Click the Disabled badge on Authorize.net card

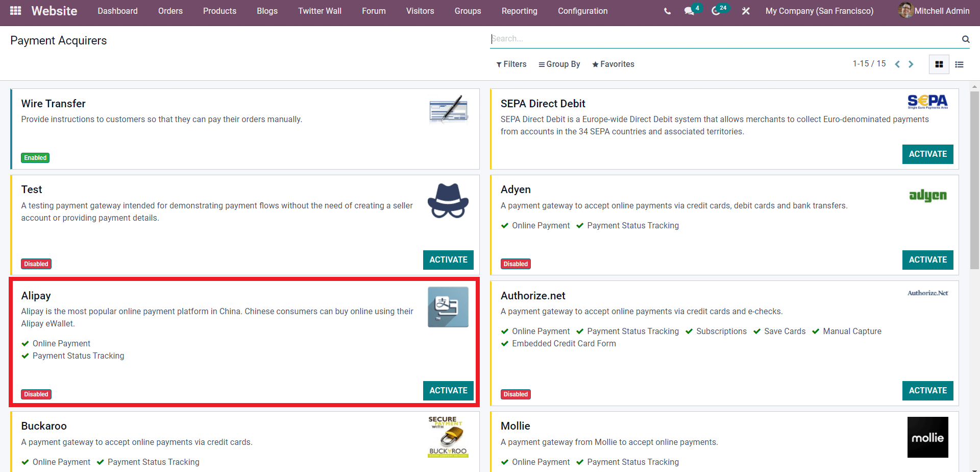pyautogui.click(x=516, y=394)
